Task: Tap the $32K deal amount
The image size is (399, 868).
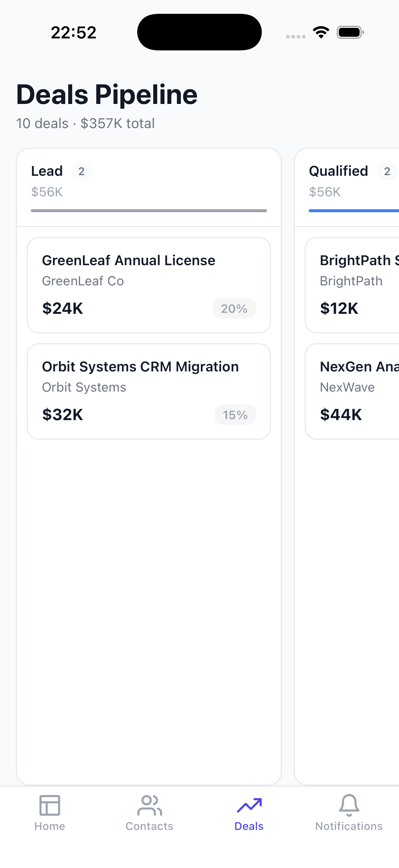Action: coord(63,414)
